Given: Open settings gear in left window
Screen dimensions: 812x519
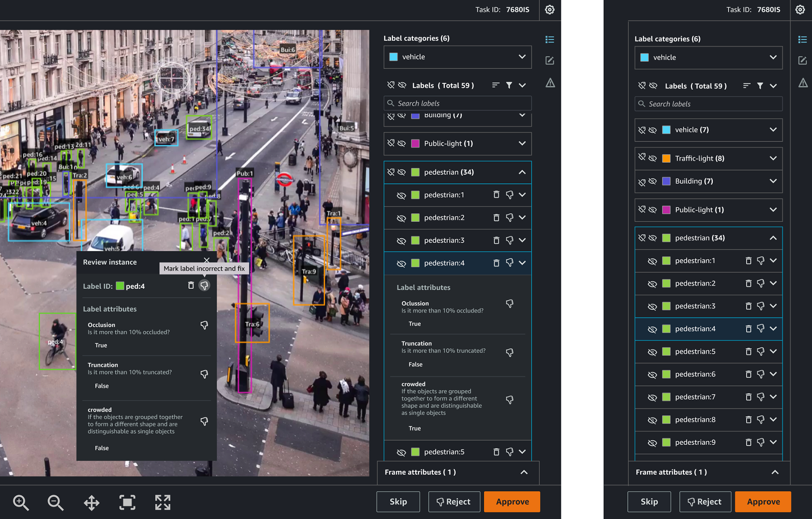Looking at the screenshot, I should point(549,10).
